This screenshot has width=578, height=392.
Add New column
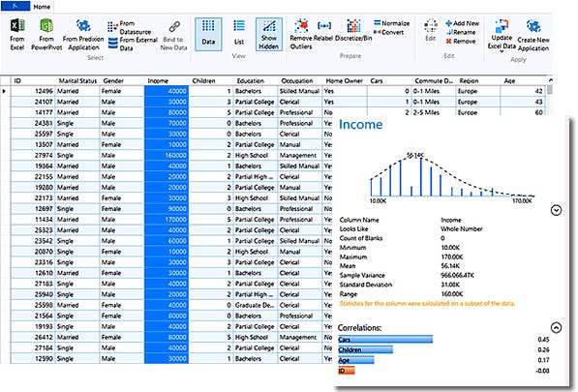462,23
